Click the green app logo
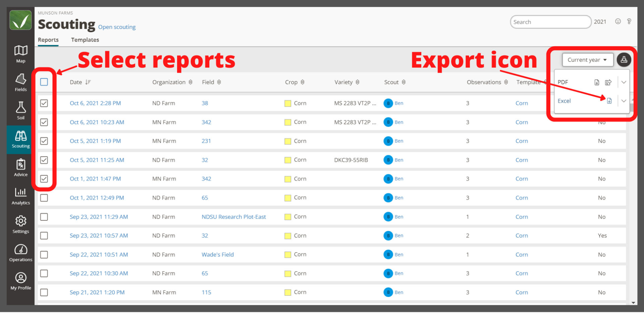 click(x=20, y=20)
